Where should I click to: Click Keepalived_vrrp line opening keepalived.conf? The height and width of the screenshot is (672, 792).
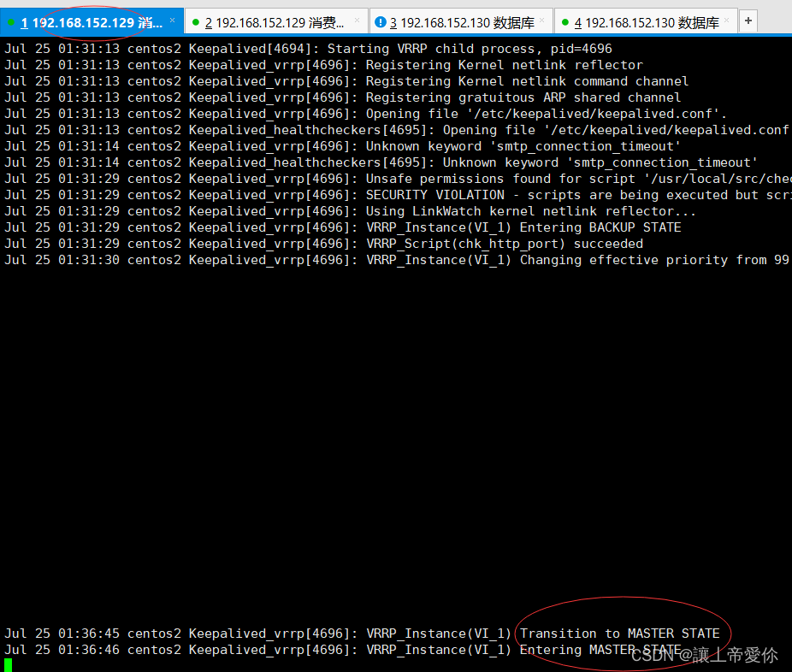point(366,114)
